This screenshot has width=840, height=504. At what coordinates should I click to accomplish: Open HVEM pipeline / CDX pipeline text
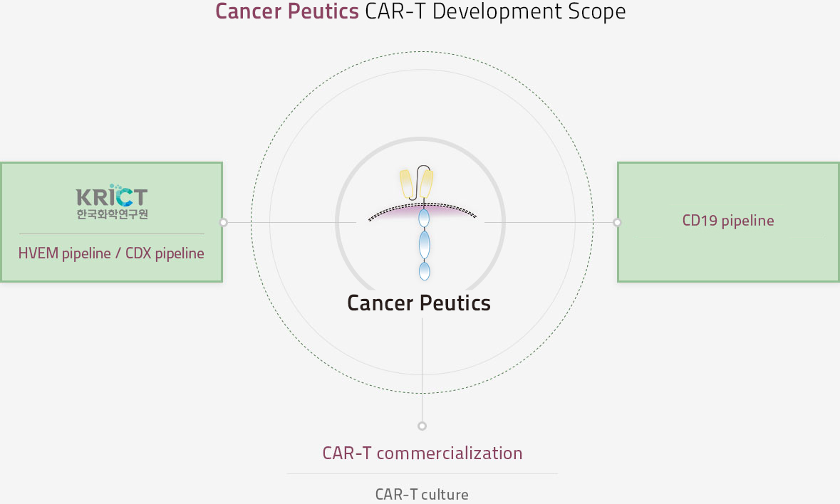pyautogui.click(x=111, y=253)
